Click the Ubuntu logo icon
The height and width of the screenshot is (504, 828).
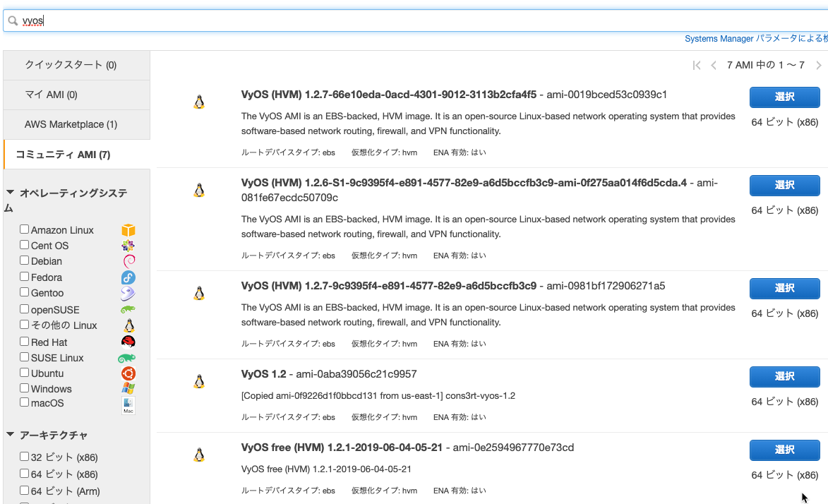(128, 373)
